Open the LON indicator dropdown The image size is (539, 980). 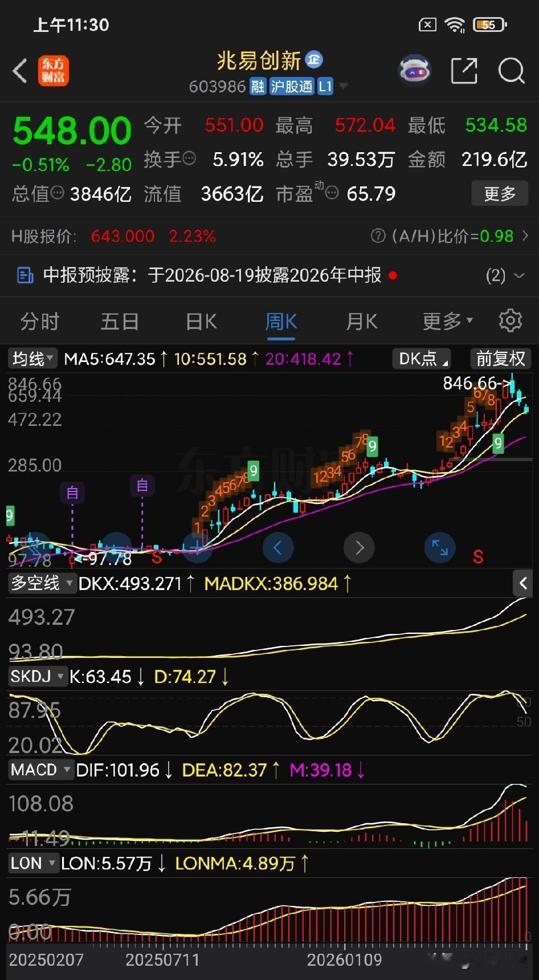click(x=34, y=864)
